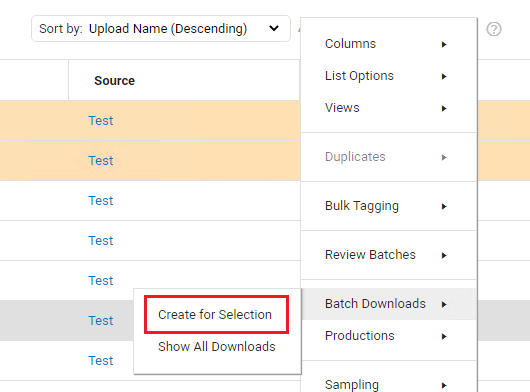Select the Review Batches menu item
The width and height of the screenshot is (530, 392).
point(389,255)
